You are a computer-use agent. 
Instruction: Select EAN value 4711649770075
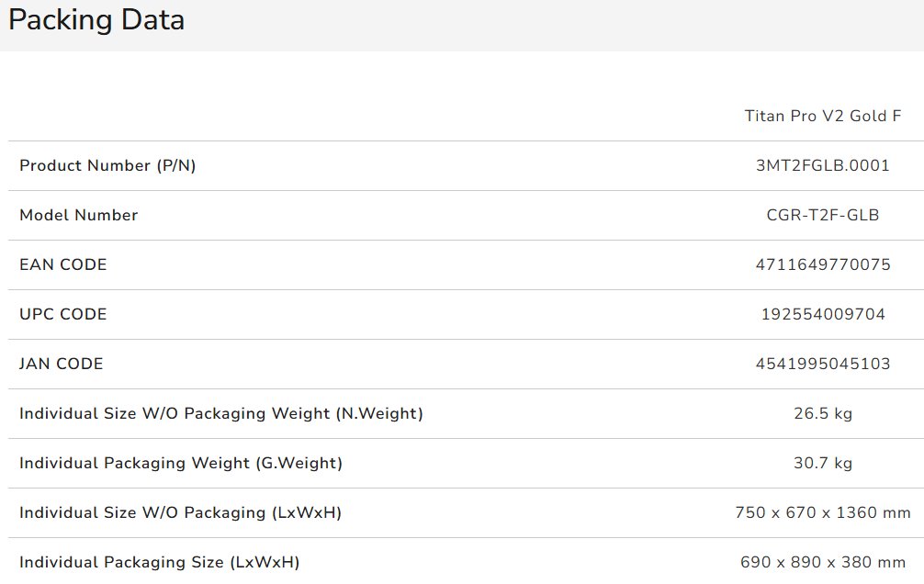click(x=823, y=264)
